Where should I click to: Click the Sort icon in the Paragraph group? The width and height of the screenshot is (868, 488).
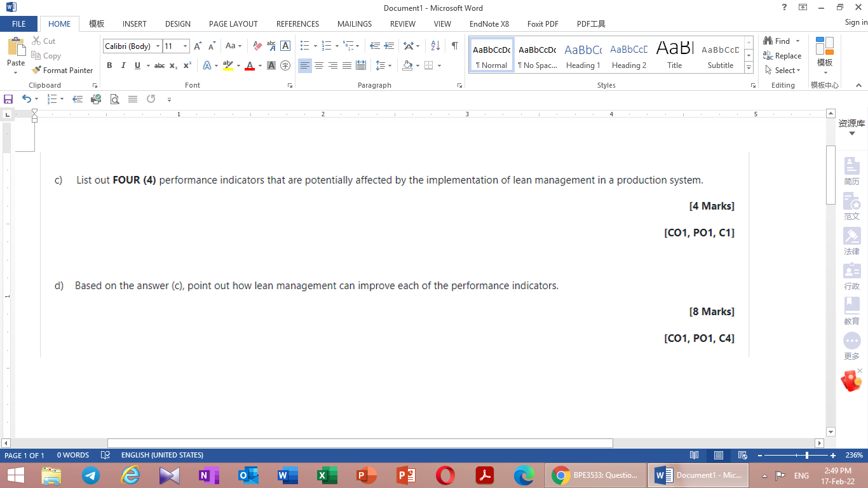pos(435,46)
